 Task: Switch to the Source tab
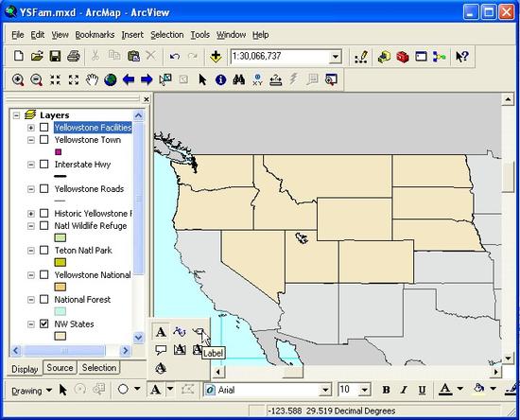click(x=60, y=368)
